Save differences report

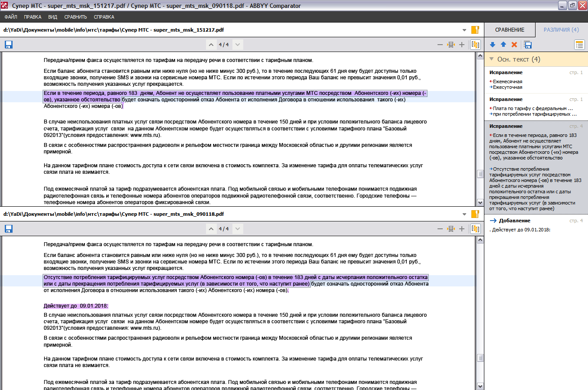pyautogui.click(x=528, y=45)
